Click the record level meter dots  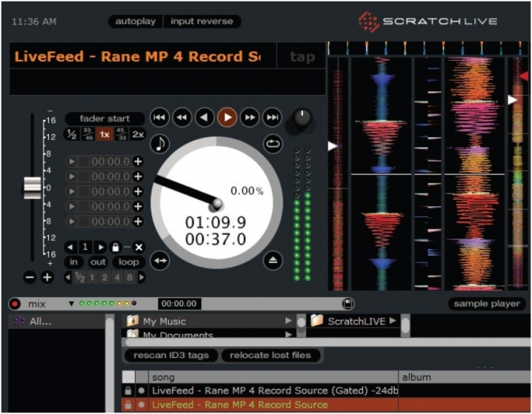[x=108, y=303]
